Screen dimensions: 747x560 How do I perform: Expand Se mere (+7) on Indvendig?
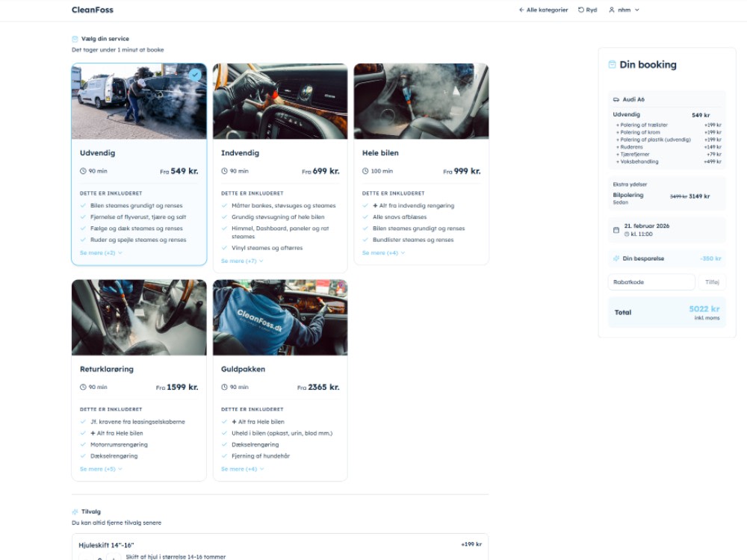pos(242,261)
